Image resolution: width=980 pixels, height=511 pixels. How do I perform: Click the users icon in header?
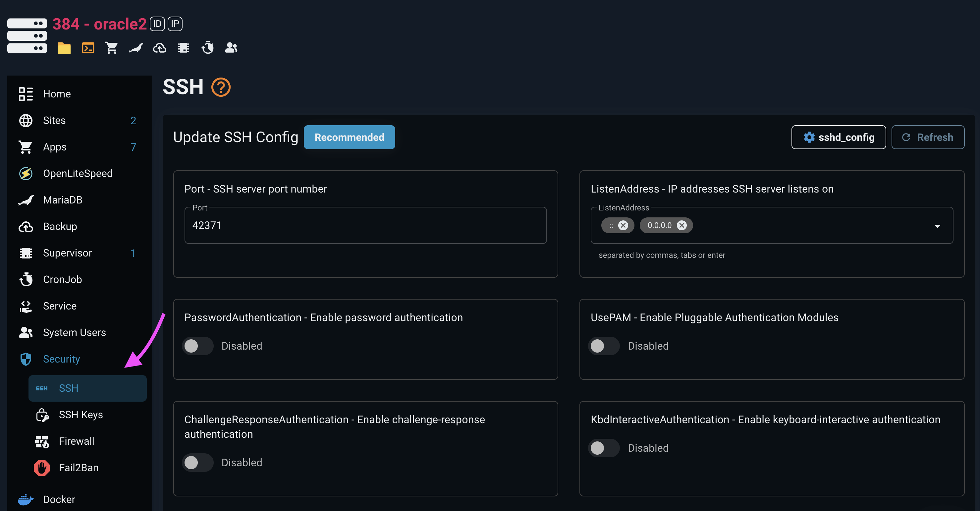pyautogui.click(x=231, y=48)
